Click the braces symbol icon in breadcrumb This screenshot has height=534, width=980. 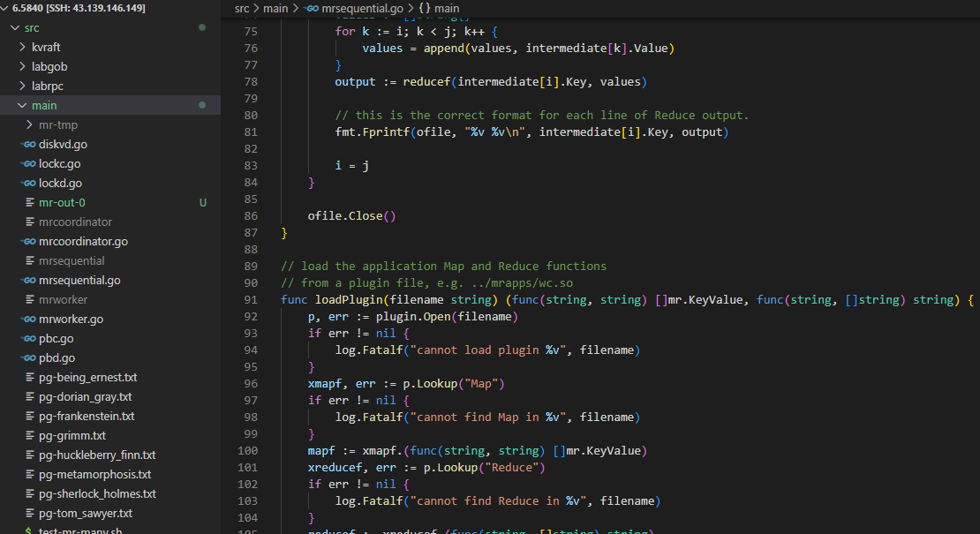(x=425, y=8)
